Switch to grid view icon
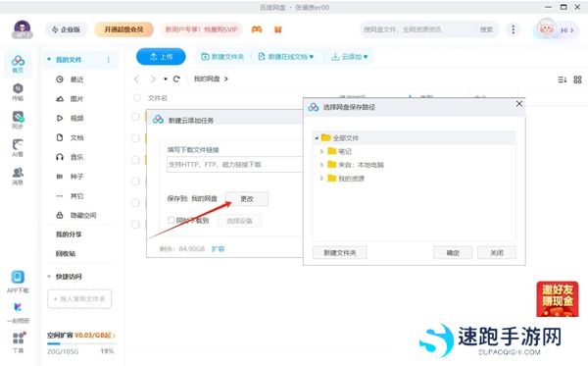The height and width of the screenshot is (366, 588). click(x=577, y=79)
